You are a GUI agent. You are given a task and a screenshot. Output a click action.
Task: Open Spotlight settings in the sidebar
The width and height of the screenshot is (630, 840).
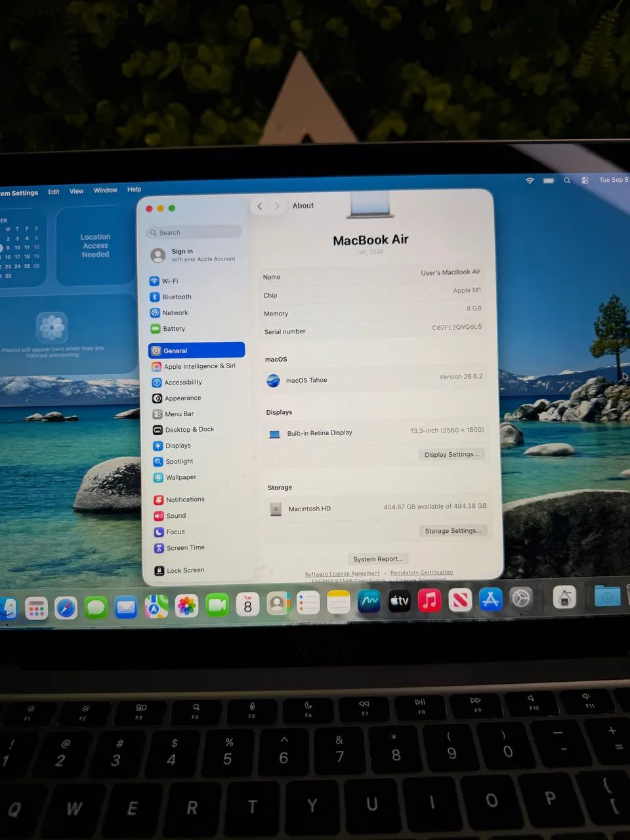tap(173, 461)
